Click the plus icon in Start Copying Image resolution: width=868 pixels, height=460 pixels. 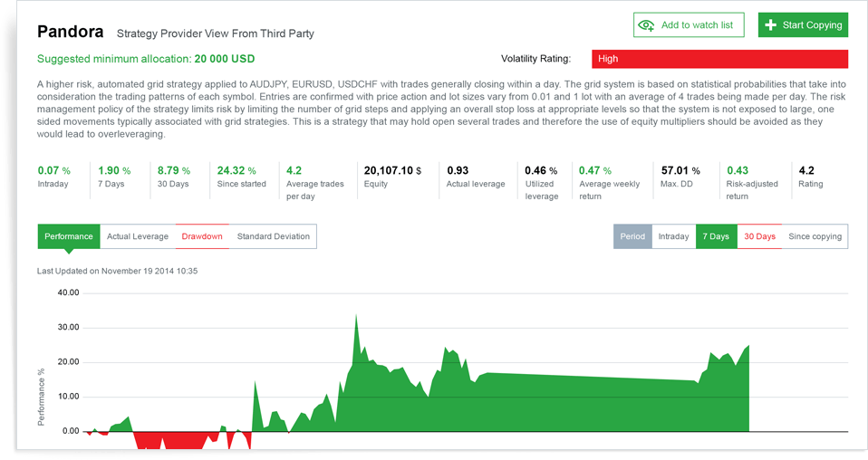click(770, 25)
